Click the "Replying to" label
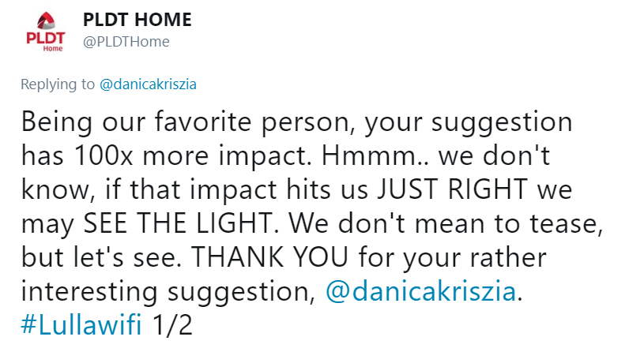Viewport: 644px width, 348px height. click(58, 84)
